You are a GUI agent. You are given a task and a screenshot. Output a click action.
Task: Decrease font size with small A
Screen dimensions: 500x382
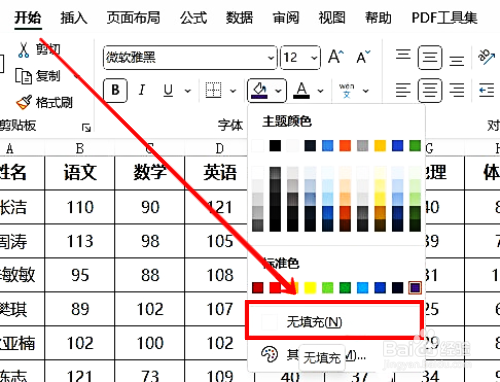click(363, 57)
